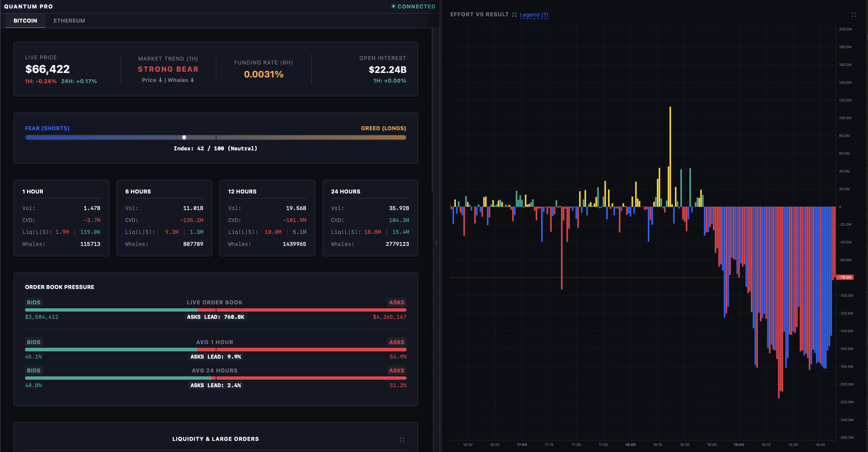
Task: Collapse the left panel with the divider chevron
Action: [436, 243]
